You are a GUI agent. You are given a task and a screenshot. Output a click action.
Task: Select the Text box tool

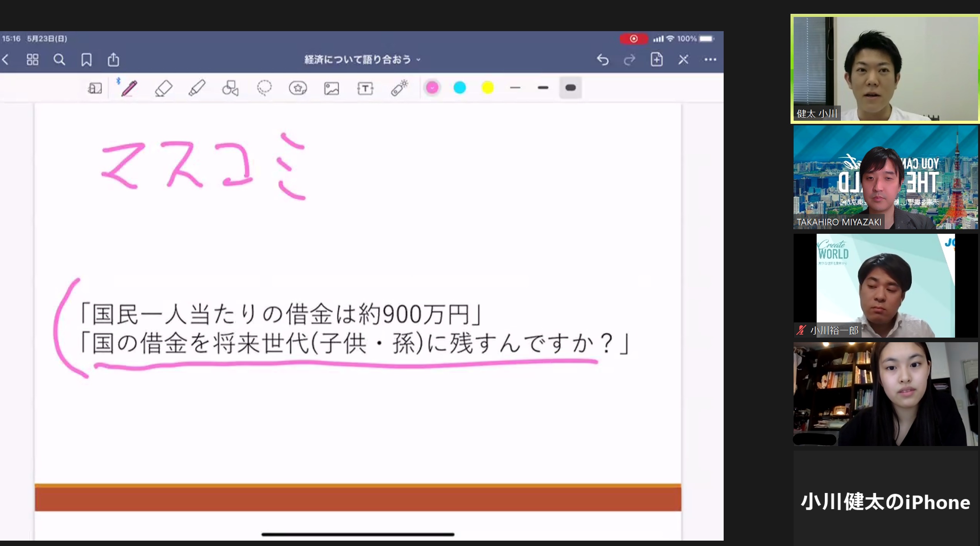click(365, 88)
